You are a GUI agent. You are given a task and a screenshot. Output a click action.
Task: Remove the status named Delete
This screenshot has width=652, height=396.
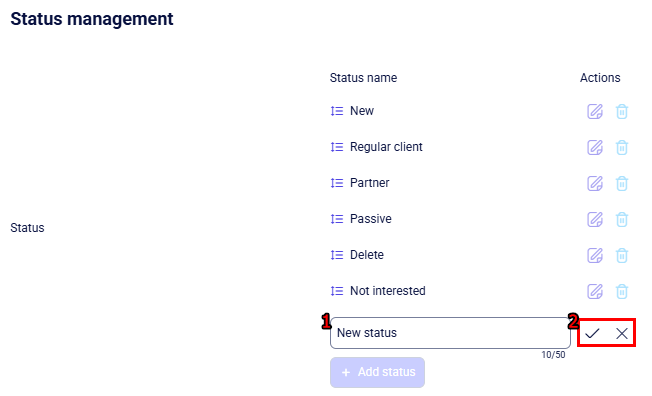pyautogui.click(x=622, y=255)
